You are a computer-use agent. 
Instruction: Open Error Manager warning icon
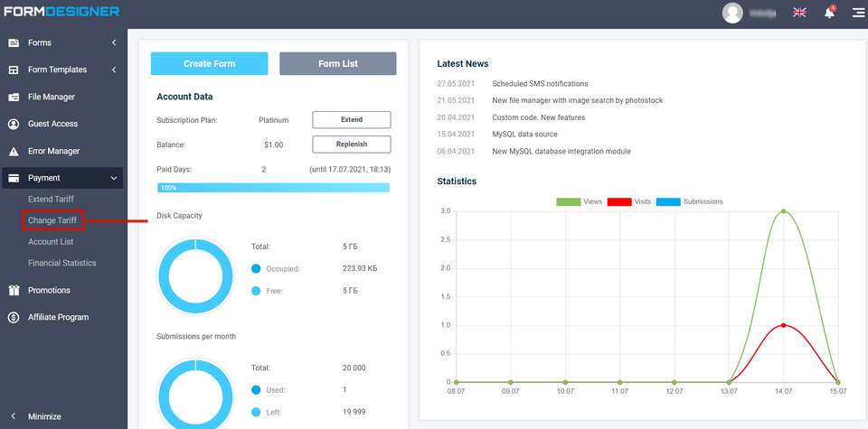pyautogui.click(x=14, y=152)
